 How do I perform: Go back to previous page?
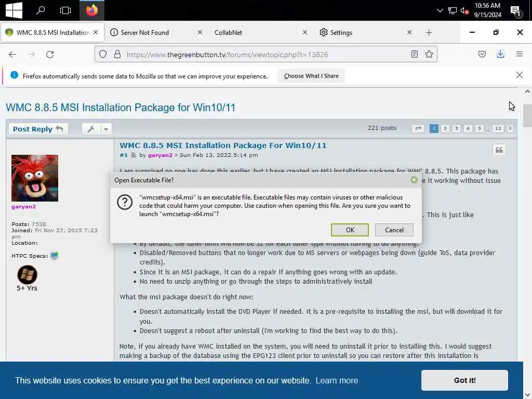tap(12, 54)
